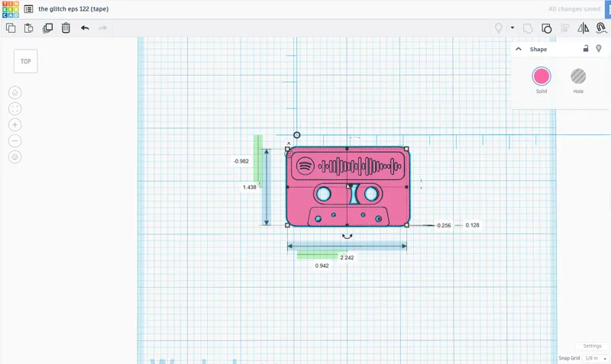Screen dimensions: 611x364
Task: Click the bottom-left corner resize handle
Action: click(288, 225)
